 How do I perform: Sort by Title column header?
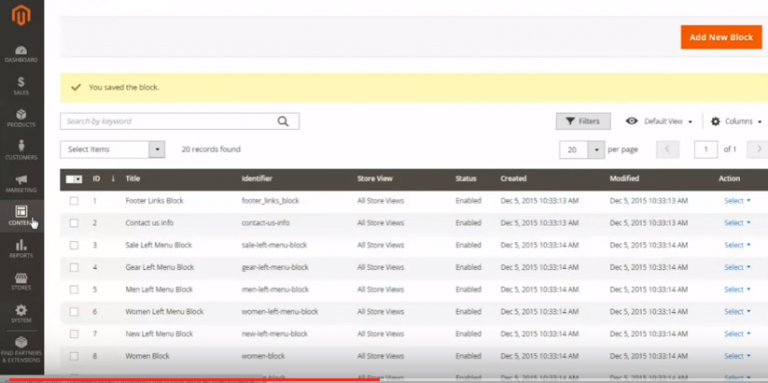click(x=133, y=179)
